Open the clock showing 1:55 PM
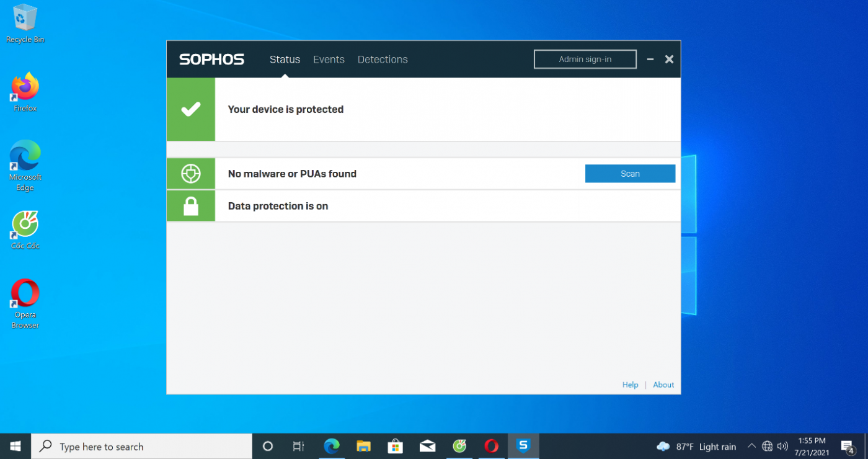This screenshot has height=459, width=868. (x=812, y=447)
